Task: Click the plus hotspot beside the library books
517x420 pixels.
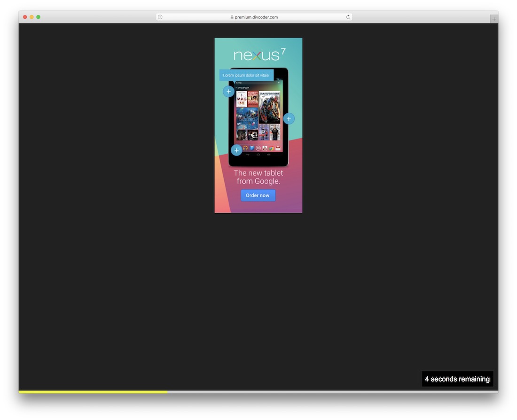Action: click(228, 91)
